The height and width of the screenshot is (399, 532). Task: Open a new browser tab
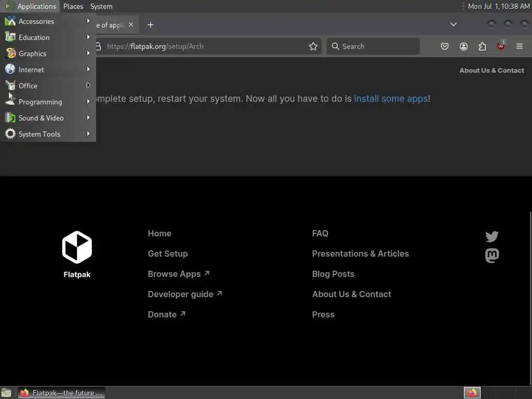(x=150, y=25)
